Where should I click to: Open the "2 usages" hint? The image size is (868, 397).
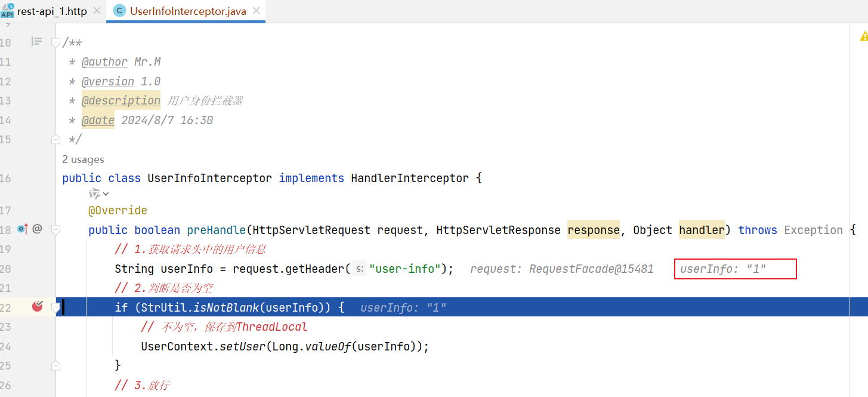(x=83, y=159)
